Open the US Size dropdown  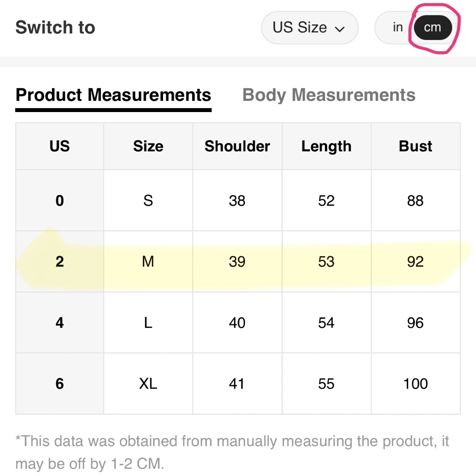pos(309,27)
